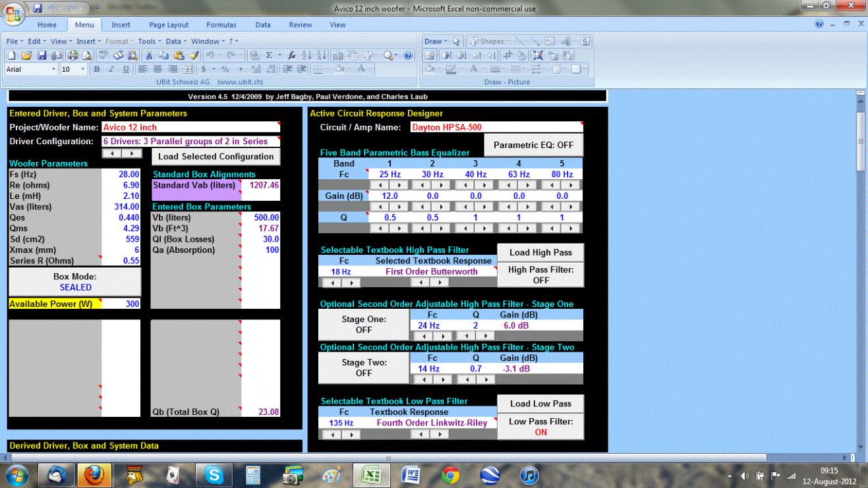This screenshot has height=488, width=868.
Task: Toggle the High Pass Filter: OFF button
Action: [540, 275]
